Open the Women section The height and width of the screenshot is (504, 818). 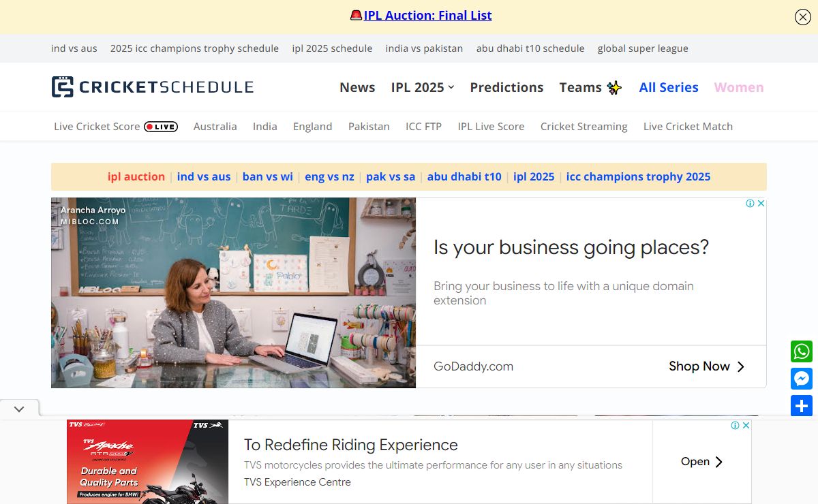tap(739, 87)
